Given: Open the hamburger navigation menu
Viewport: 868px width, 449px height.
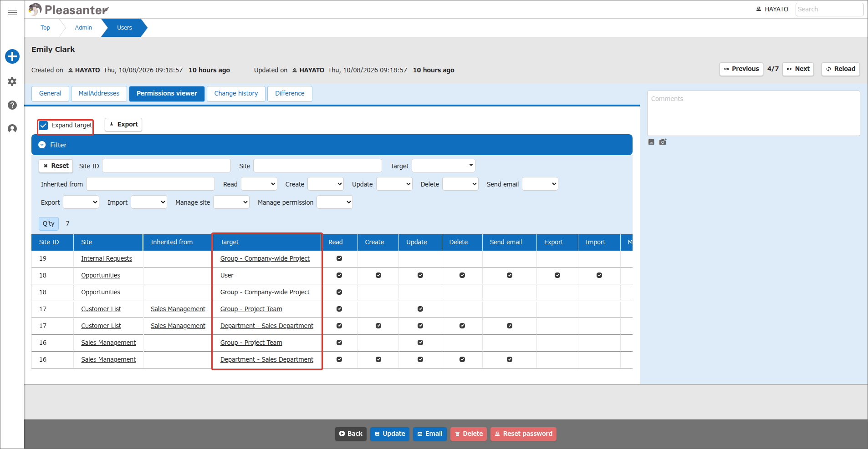Looking at the screenshot, I should click(x=12, y=12).
